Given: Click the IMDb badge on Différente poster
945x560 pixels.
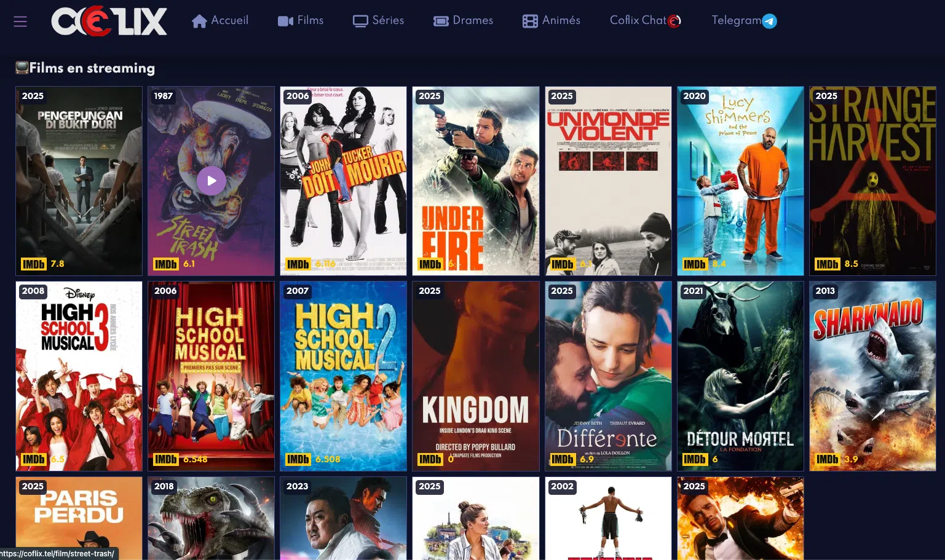Looking at the screenshot, I should pos(563,459).
